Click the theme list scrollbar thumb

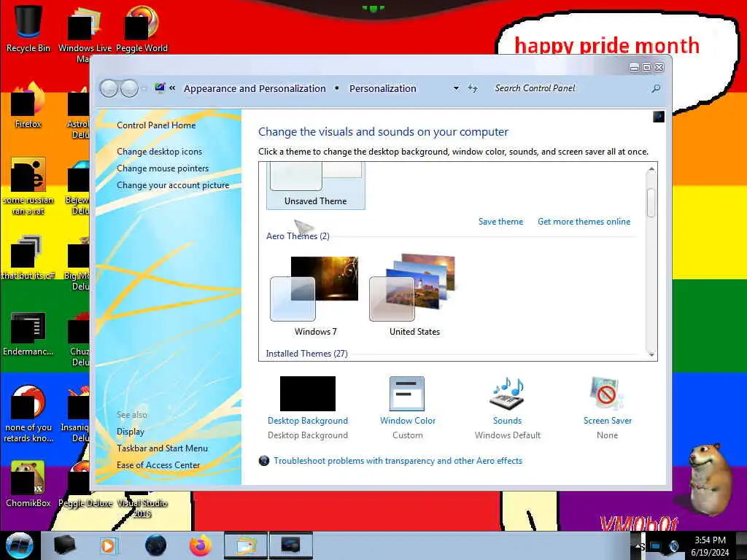click(x=651, y=203)
